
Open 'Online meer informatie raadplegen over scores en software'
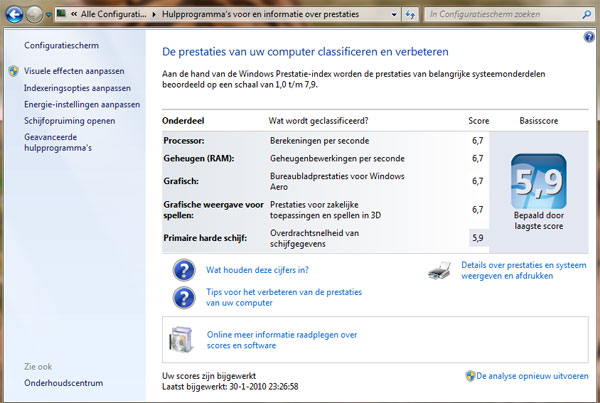click(282, 340)
